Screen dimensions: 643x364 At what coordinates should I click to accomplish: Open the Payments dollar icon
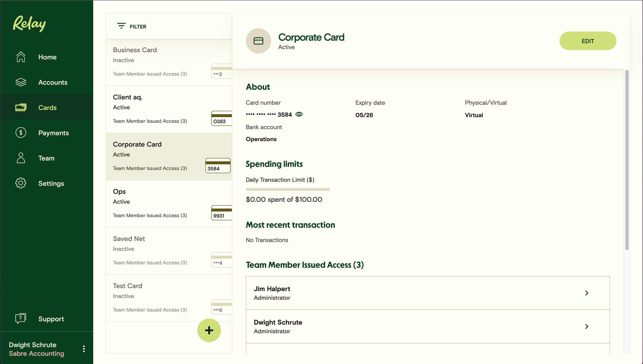(x=21, y=133)
